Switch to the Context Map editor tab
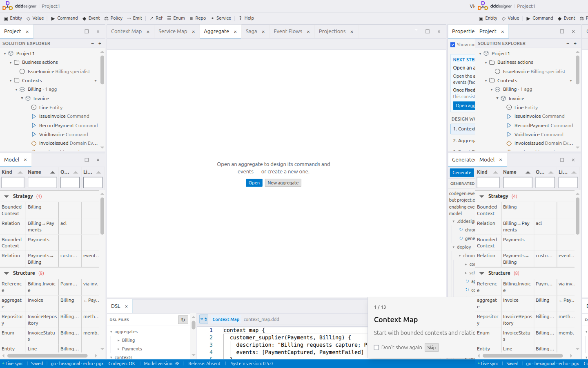The image size is (588, 368). pos(126,31)
